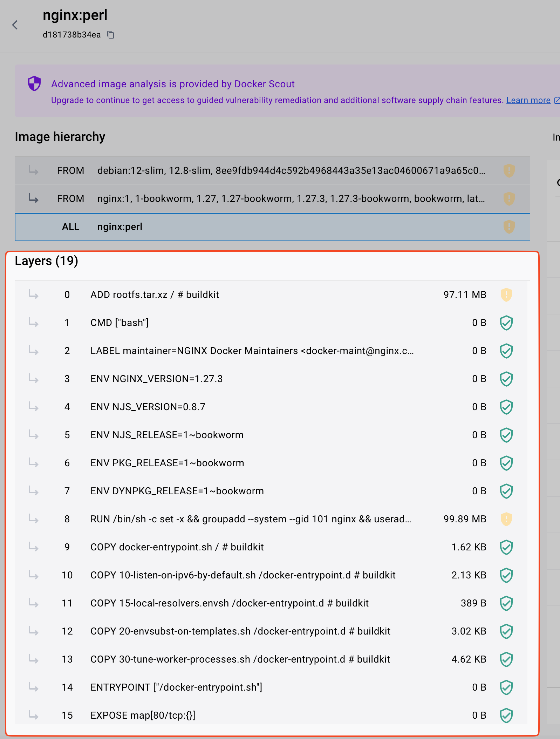
Task: Click the Advanced image analysis heading text
Action: point(173,84)
